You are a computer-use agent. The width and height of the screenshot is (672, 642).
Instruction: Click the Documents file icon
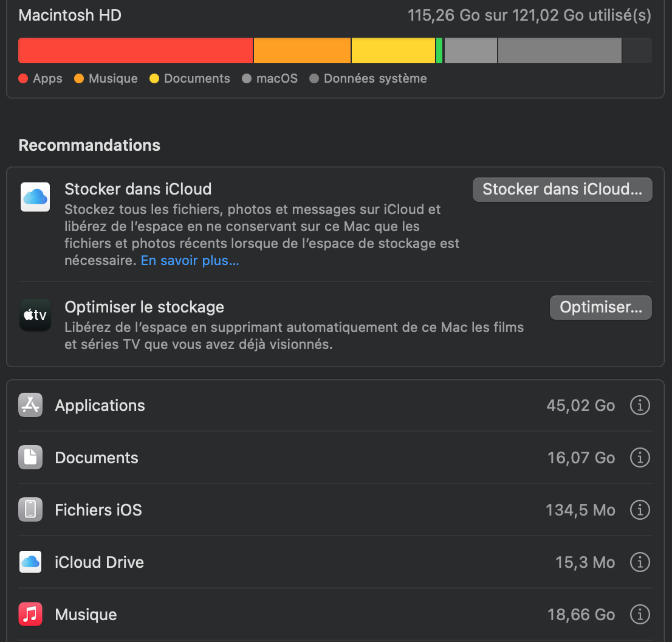coord(30,458)
